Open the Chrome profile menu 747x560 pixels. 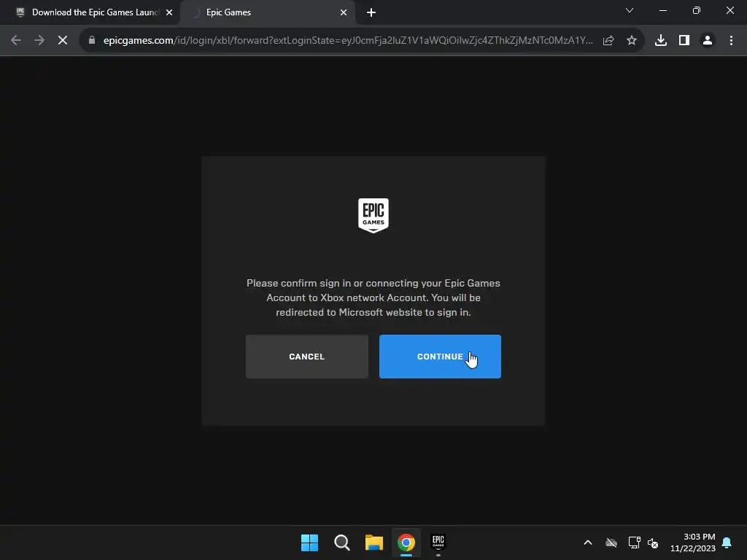[x=708, y=41]
